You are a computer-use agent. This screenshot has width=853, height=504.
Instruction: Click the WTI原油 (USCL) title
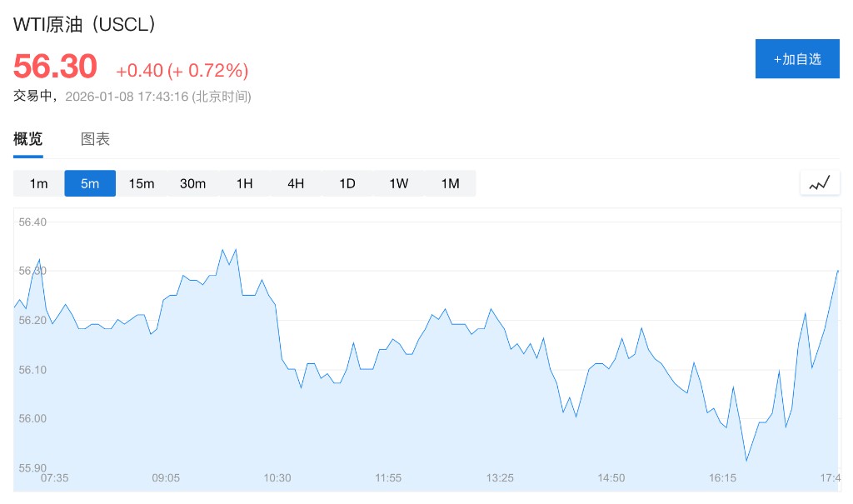click(85, 25)
